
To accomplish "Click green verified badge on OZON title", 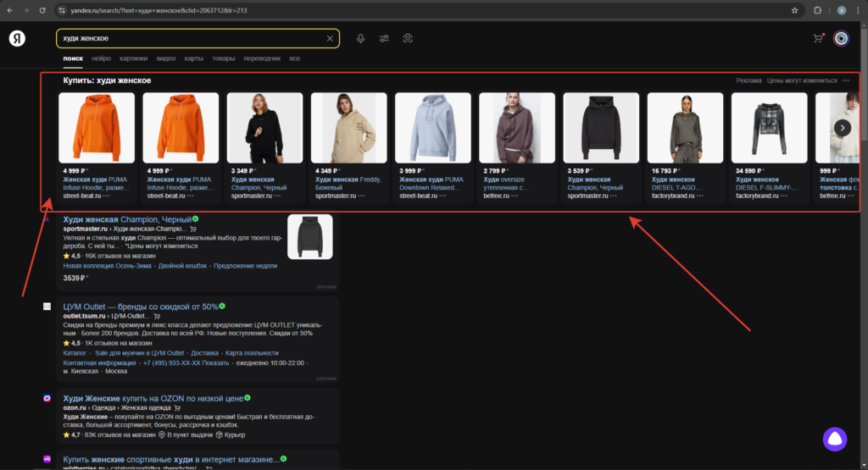I will click(248, 397).
